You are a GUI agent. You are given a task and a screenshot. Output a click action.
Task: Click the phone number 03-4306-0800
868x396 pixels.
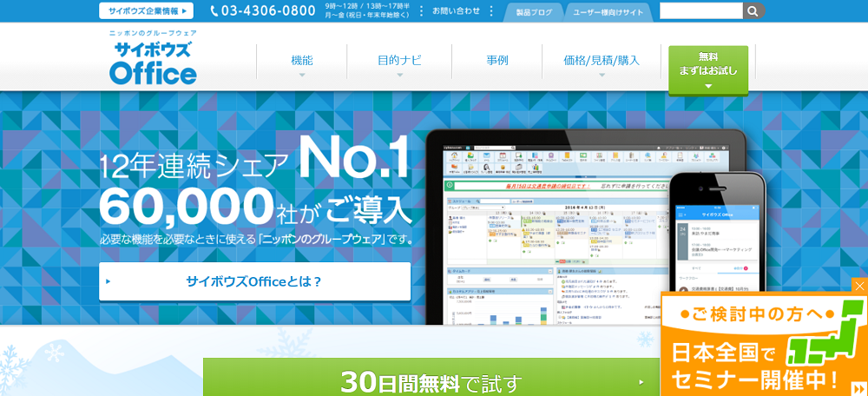point(263,10)
